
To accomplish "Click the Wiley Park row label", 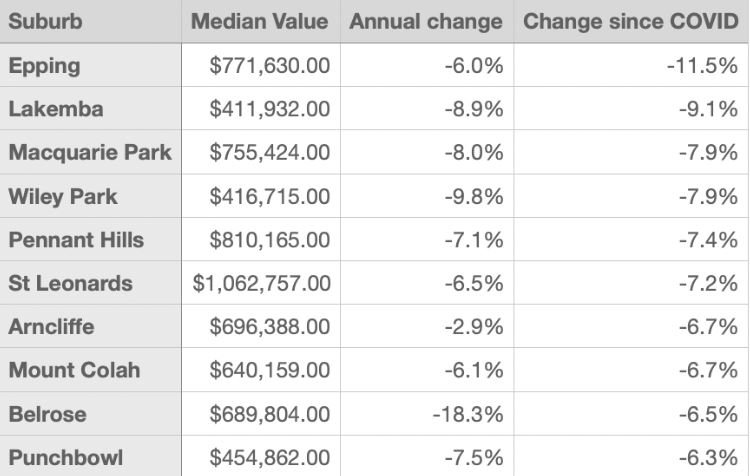I will [x=63, y=196].
